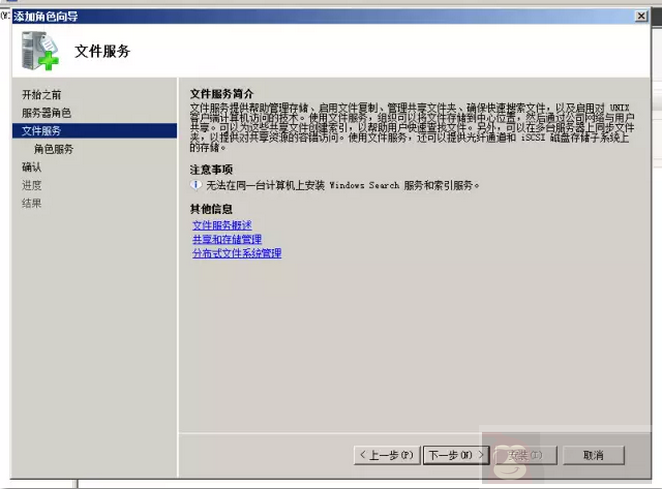Viewport: 662px width, 489px height.
Task: Click the 其他信息 heading
Action: [211, 209]
